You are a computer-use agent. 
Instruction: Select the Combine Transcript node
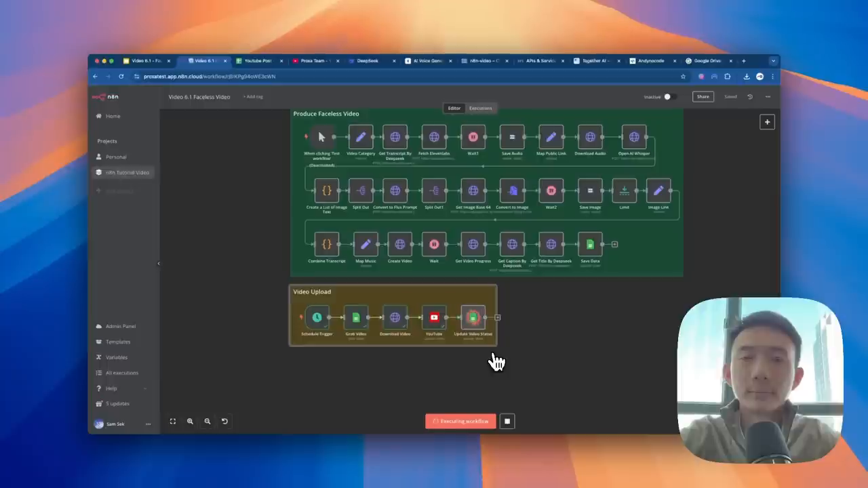(x=327, y=244)
